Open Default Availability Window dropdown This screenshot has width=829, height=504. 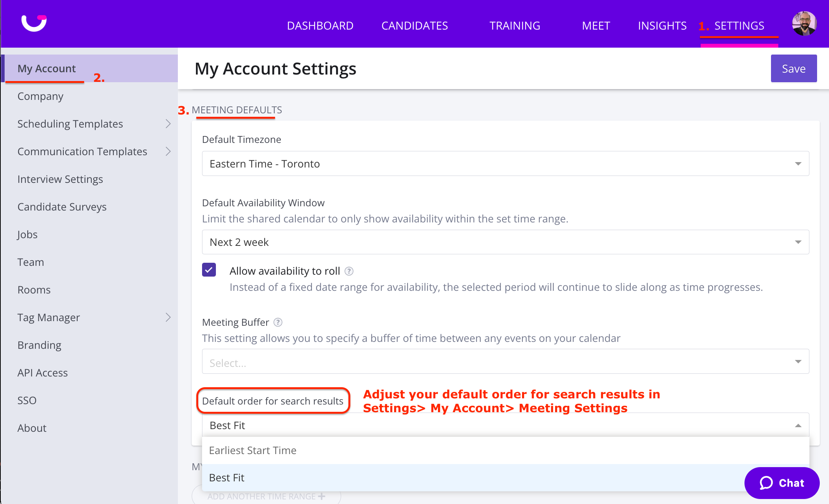[505, 242]
